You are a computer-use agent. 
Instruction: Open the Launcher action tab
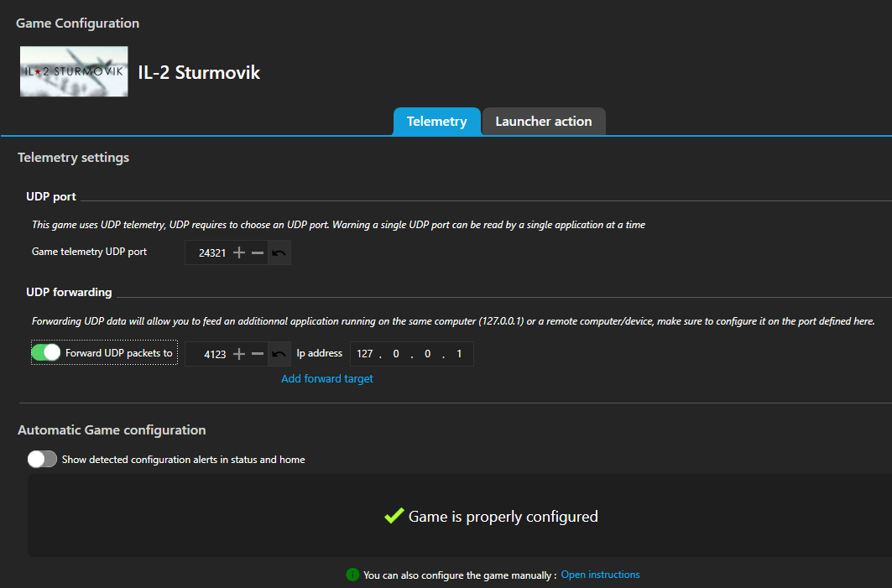pyautogui.click(x=543, y=121)
